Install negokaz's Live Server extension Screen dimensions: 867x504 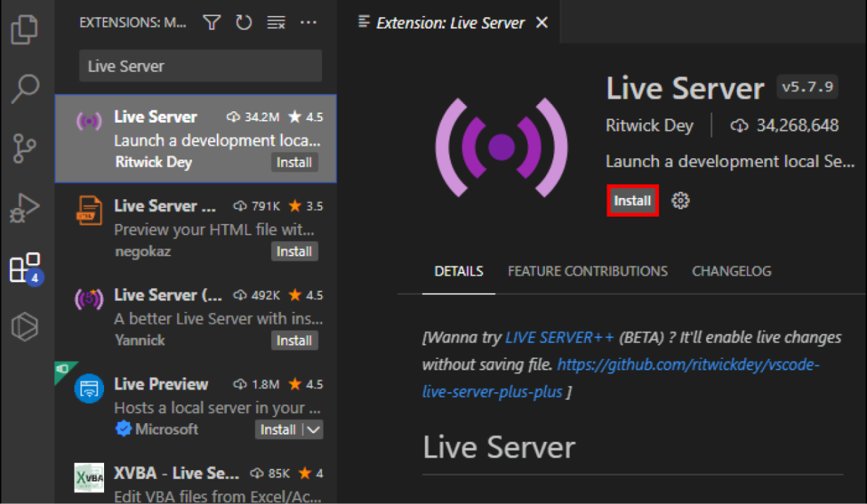point(294,251)
